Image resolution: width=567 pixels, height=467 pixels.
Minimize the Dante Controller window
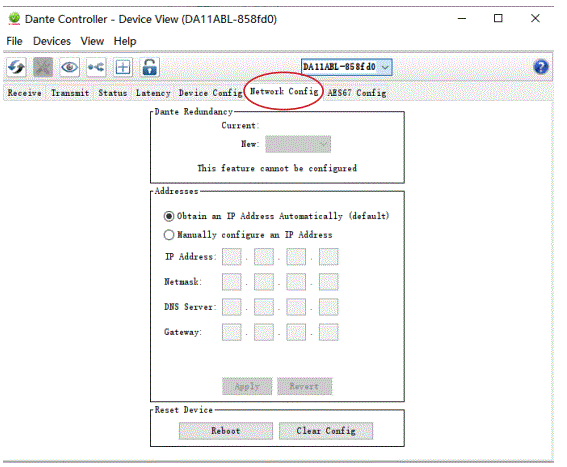point(462,18)
